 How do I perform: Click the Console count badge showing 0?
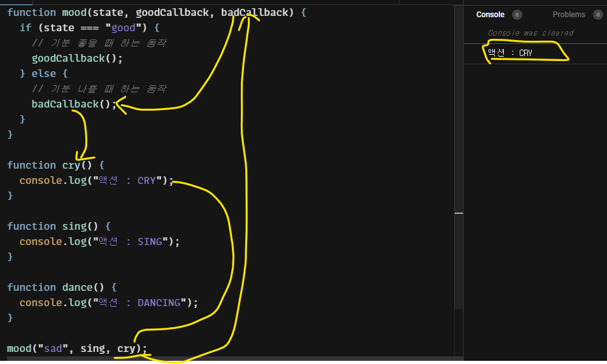pyautogui.click(x=517, y=15)
